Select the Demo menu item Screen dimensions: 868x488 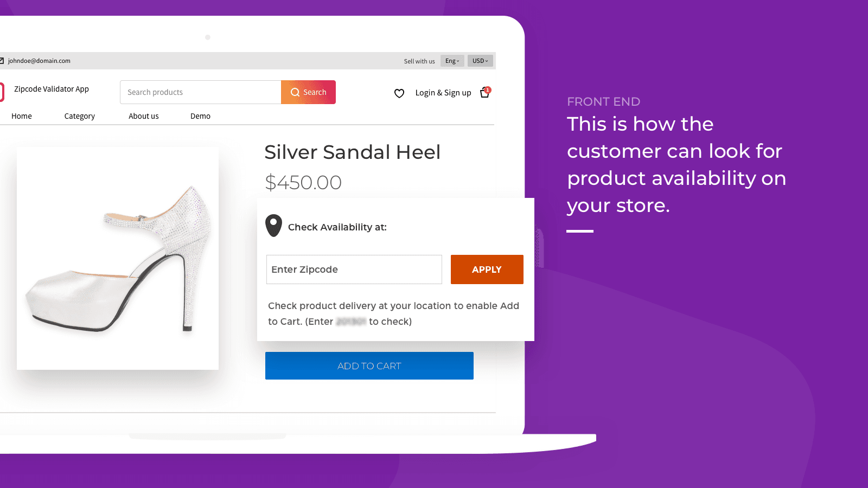tap(200, 116)
